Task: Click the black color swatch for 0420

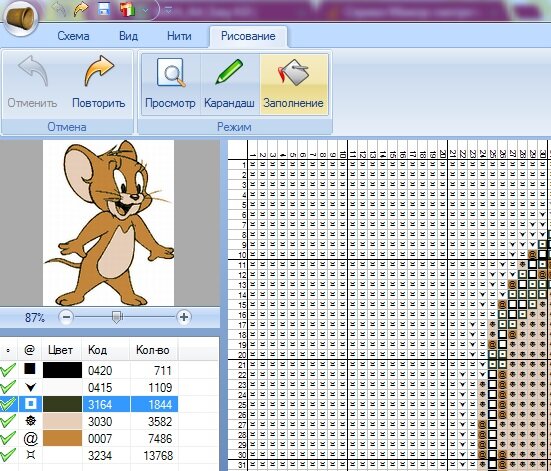Action: point(62,370)
